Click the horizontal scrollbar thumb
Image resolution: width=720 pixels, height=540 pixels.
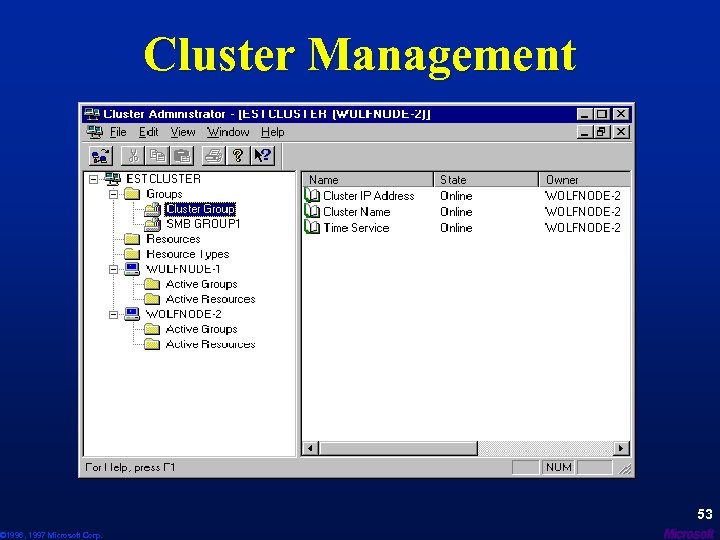[398, 448]
